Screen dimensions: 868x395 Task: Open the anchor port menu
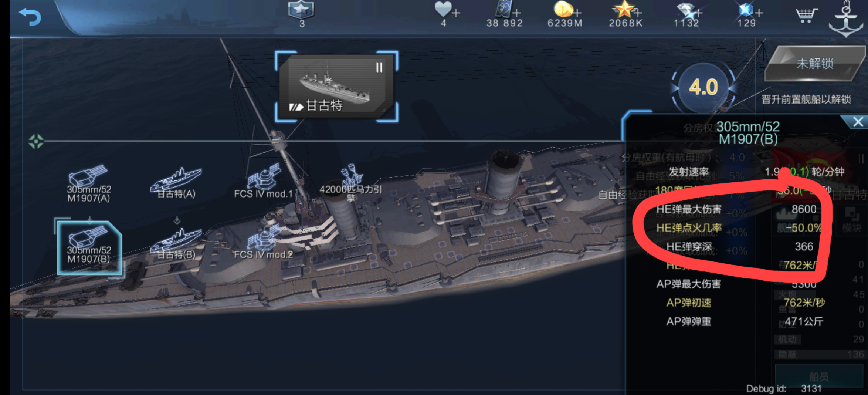(846, 18)
